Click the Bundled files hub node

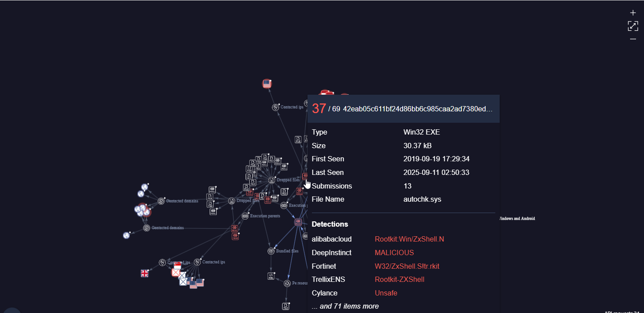point(271,251)
